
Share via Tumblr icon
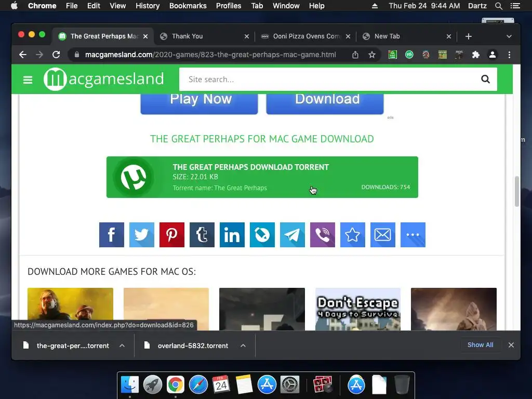tap(202, 235)
